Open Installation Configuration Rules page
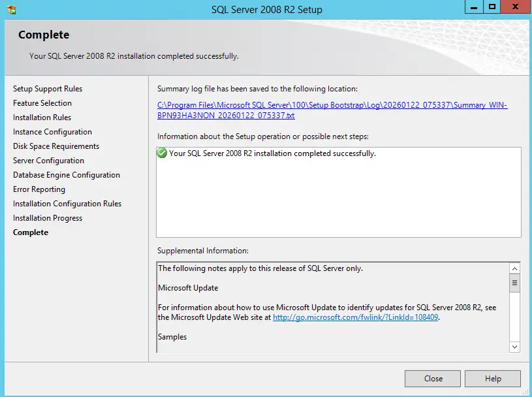 [67, 203]
